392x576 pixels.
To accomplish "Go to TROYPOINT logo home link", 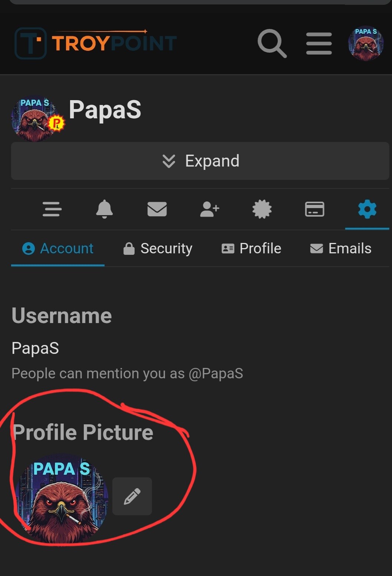I will [96, 43].
